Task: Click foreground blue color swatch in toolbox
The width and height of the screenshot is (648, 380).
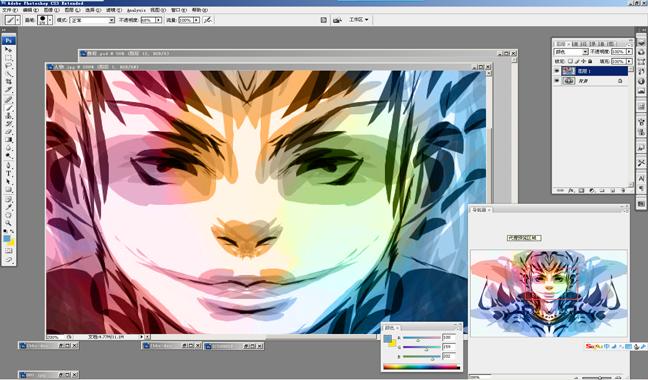Action: pyautogui.click(x=7, y=239)
